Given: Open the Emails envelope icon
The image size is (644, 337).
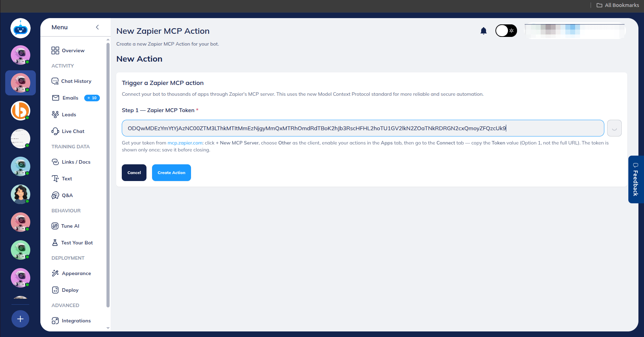Looking at the screenshot, I should 56,98.
